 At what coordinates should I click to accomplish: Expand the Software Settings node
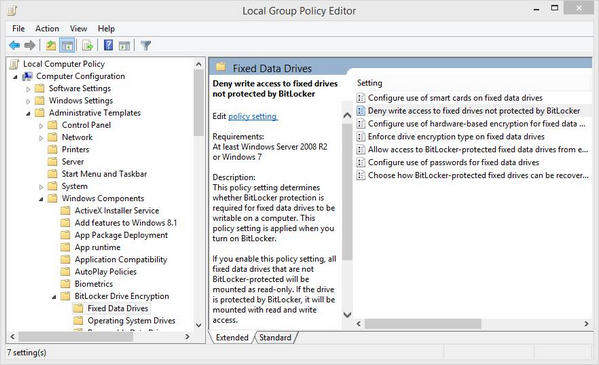click(x=28, y=89)
